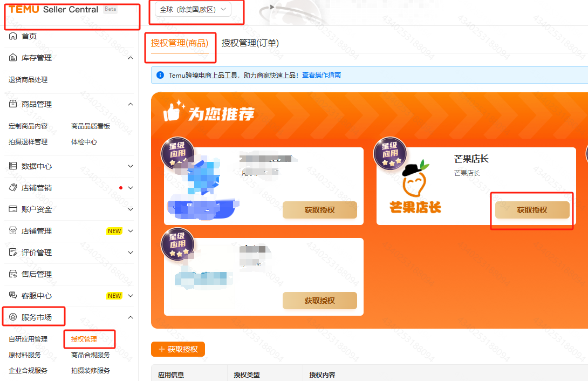
Task: Click the 服务市场 star icon
Action: [13, 317]
